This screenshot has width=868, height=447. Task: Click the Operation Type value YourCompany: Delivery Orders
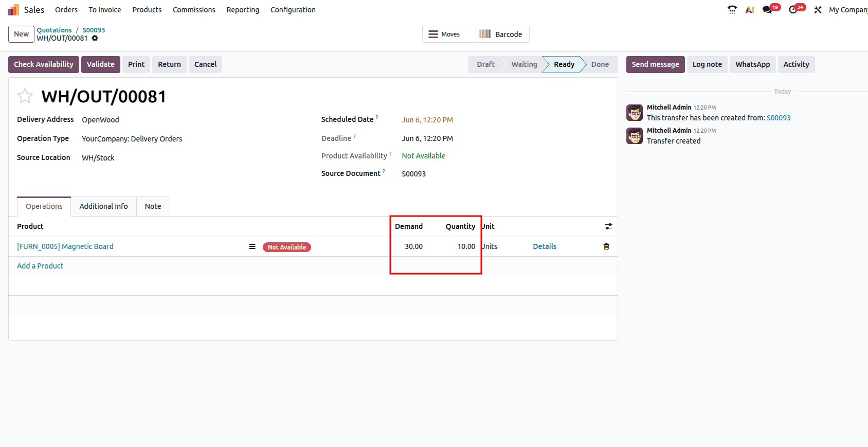click(x=132, y=139)
